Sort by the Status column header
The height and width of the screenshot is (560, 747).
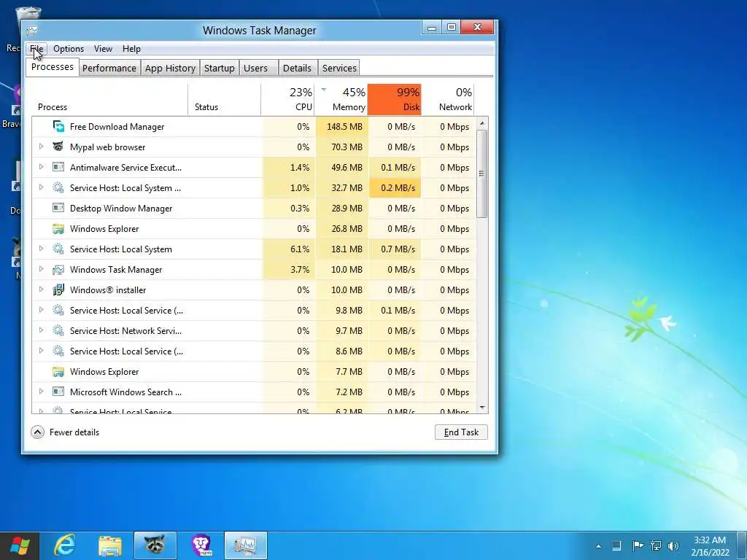pyautogui.click(x=225, y=99)
